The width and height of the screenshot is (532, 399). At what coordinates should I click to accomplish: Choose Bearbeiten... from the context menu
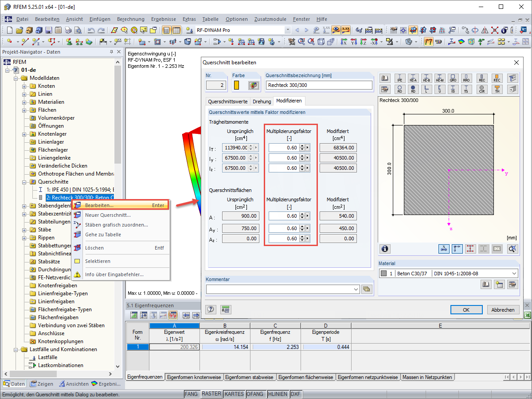click(120, 205)
